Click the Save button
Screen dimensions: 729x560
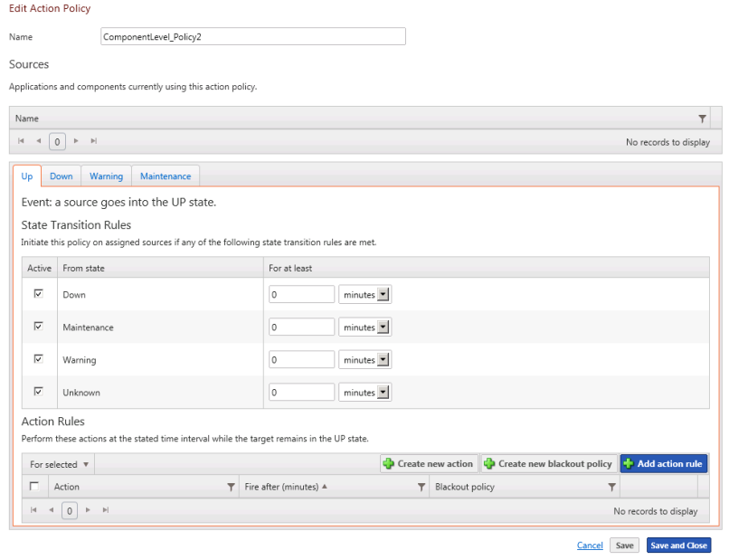(624, 546)
